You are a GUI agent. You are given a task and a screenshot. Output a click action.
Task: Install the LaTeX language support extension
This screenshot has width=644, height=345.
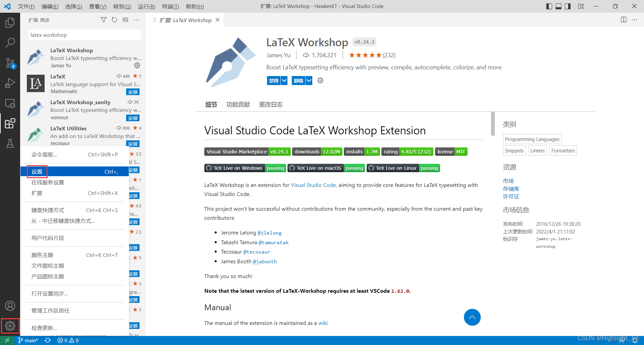tap(133, 92)
